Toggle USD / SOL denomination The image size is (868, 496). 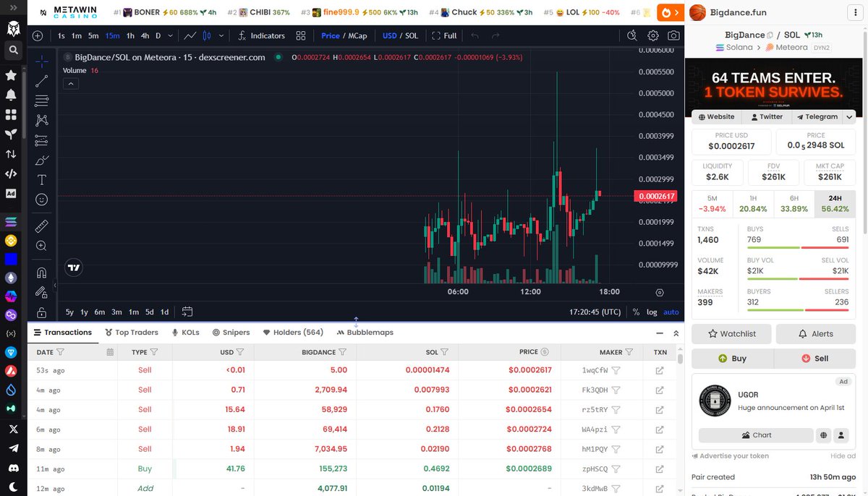[400, 35]
